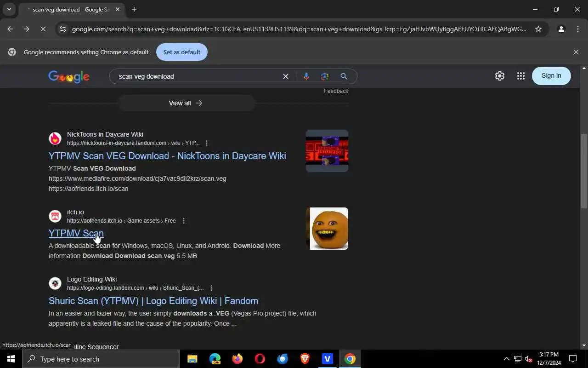Open Edge Canary from taskbar

click(x=215, y=359)
